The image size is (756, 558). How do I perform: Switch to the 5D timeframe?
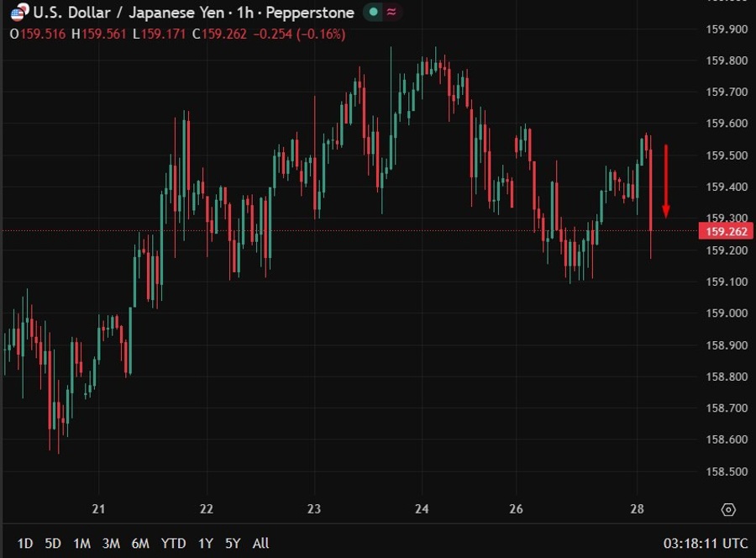50,543
